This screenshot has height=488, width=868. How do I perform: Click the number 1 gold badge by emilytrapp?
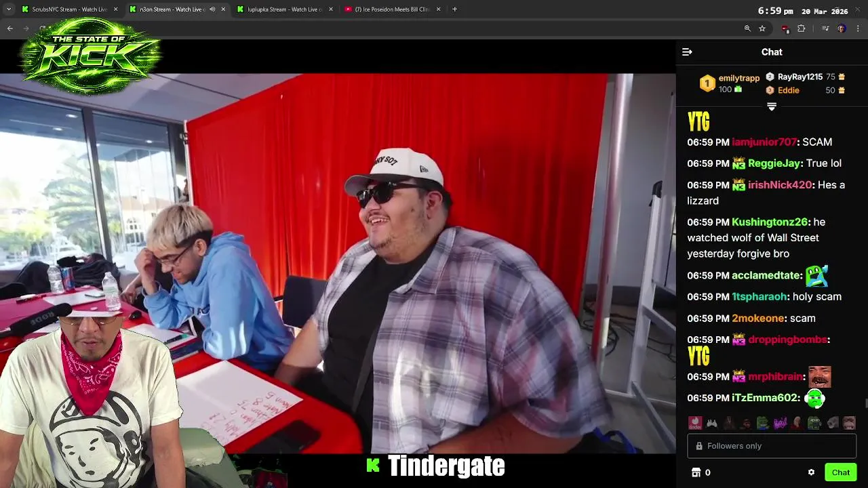(707, 83)
